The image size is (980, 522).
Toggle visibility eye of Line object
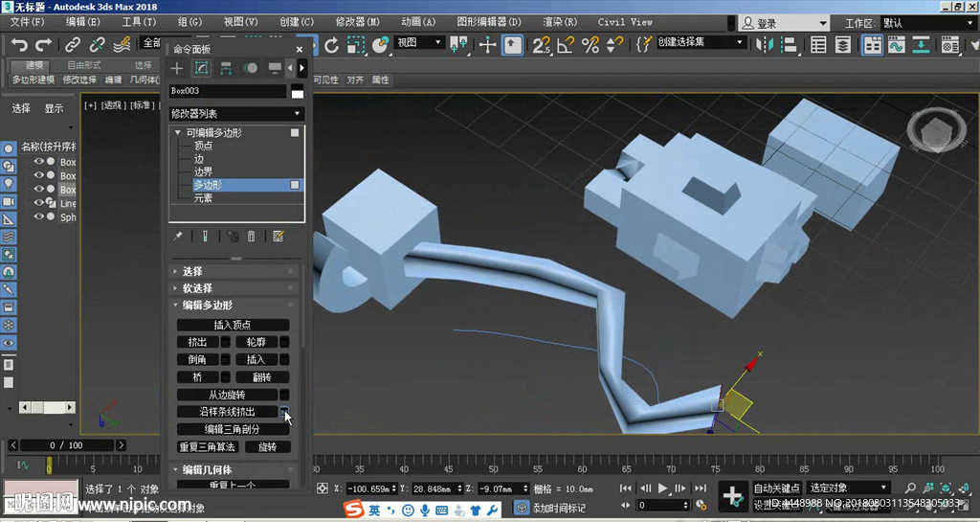(x=39, y=202)
